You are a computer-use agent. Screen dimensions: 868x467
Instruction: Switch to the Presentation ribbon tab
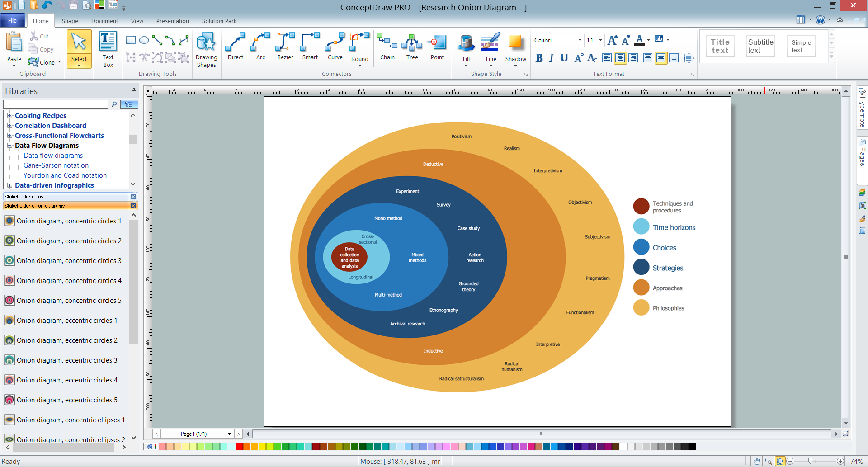172,21
